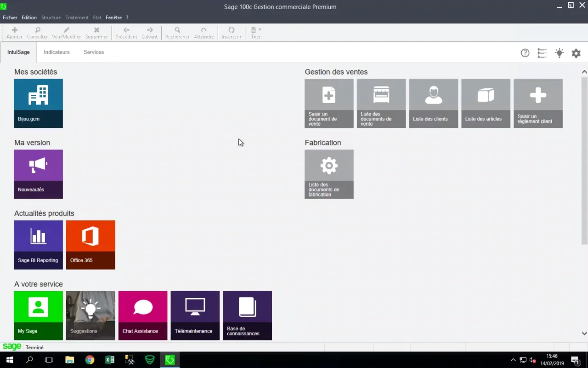588x368 pixels.
Task: Open the ? help menu
Action: [x=127, y=17]
